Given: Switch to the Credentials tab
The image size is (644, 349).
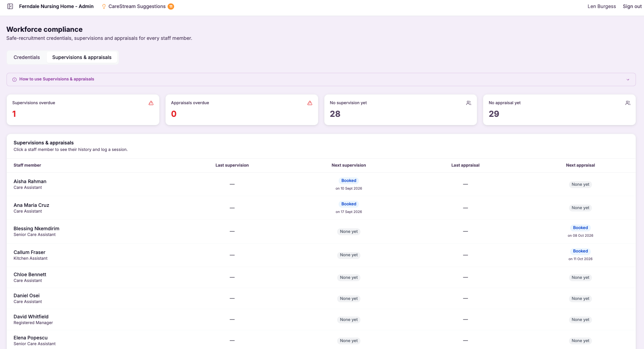Looking at the screenshot, I should click(27, 57).
